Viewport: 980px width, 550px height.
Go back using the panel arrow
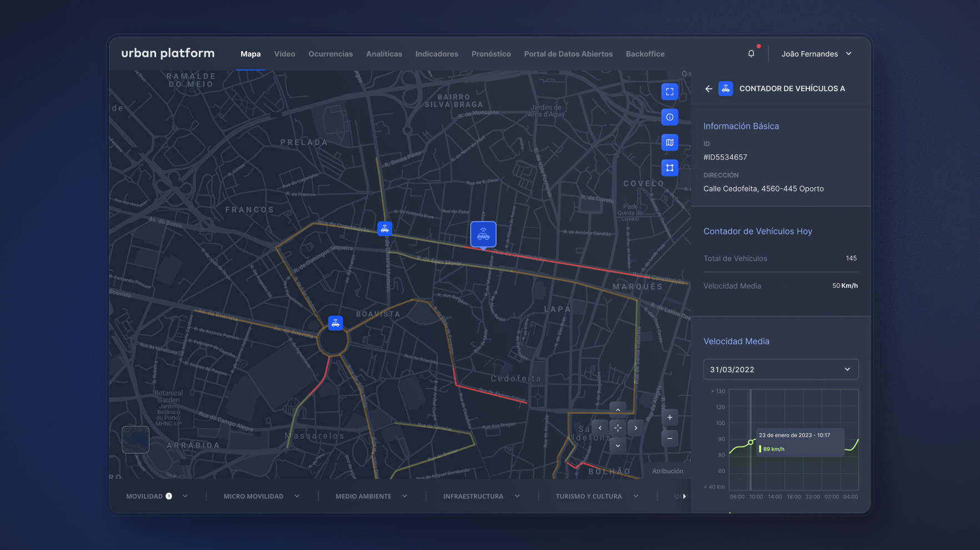tap(708, 89)
